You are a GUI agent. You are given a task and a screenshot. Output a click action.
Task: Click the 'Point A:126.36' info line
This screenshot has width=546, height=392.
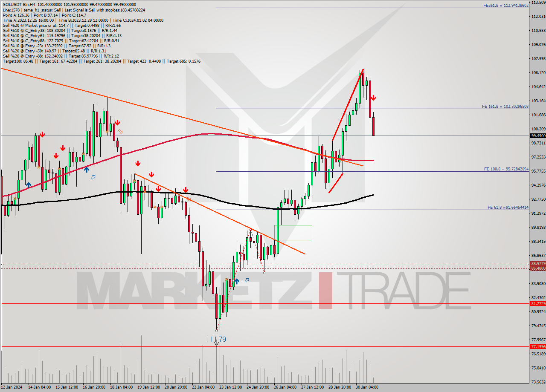[x=44, y=15]
